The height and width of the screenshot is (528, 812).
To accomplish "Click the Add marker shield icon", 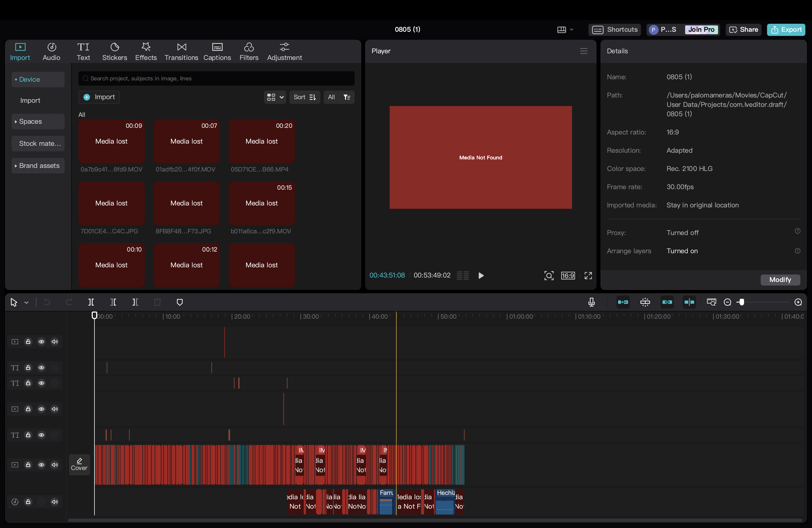I will (x=180, y=302).
